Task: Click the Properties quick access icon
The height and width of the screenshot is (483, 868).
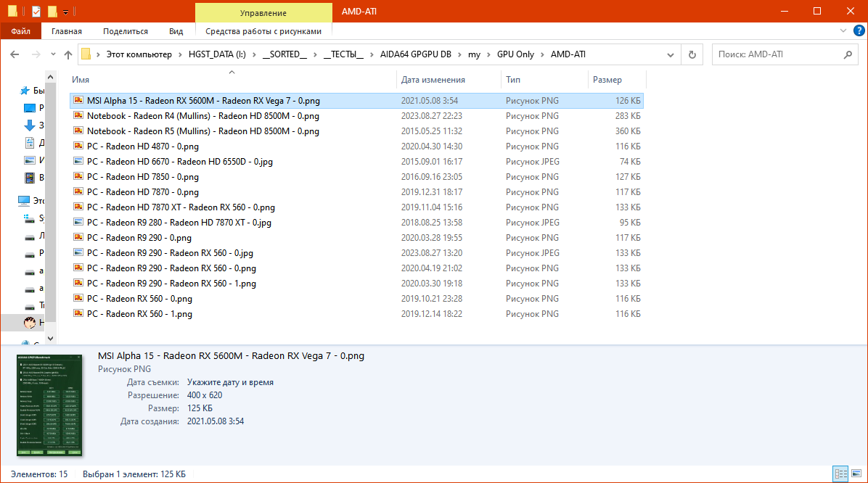Action: point(36,11)
